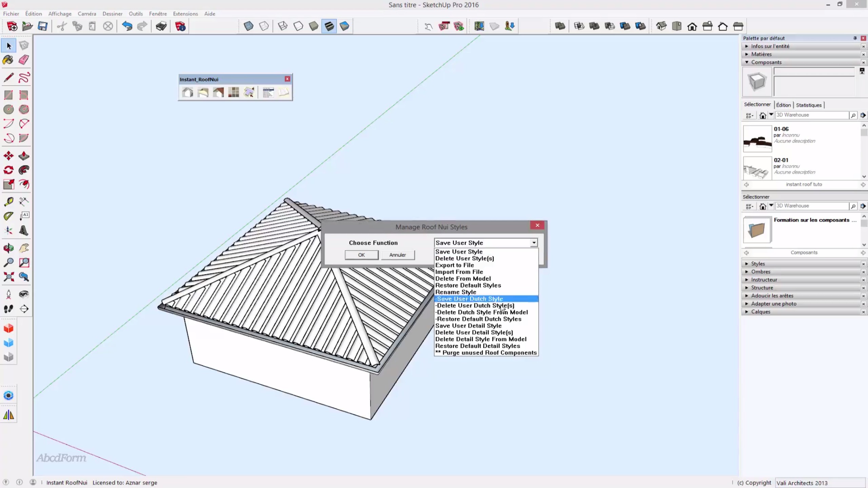Select the Push/Pull tool
868x488 pixels.
pos(24,155)
